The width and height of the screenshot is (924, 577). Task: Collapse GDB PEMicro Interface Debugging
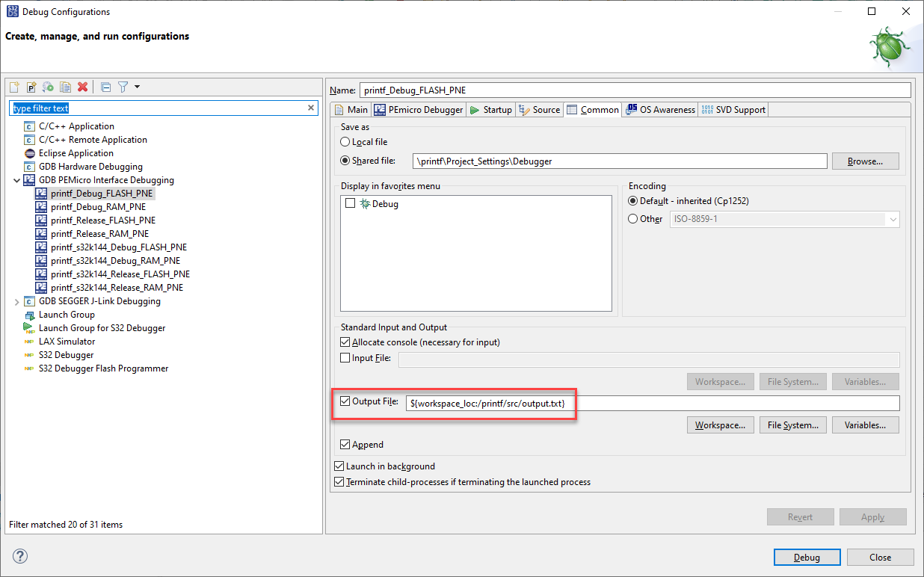click(16, 179)
